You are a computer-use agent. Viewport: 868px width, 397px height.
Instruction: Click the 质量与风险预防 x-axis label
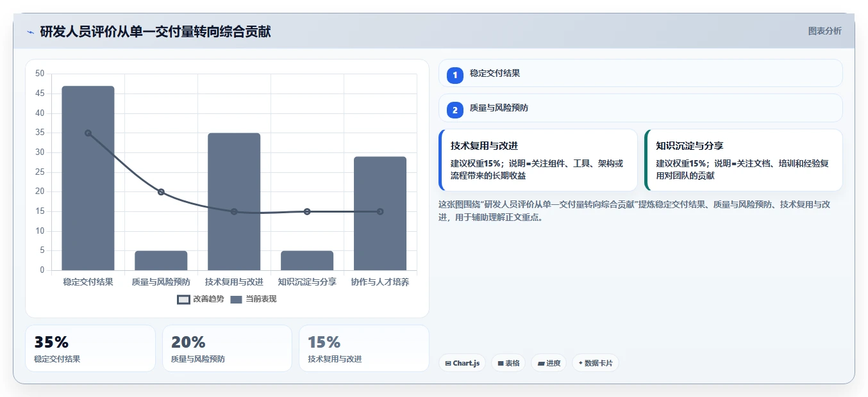[x=161, y=282]
